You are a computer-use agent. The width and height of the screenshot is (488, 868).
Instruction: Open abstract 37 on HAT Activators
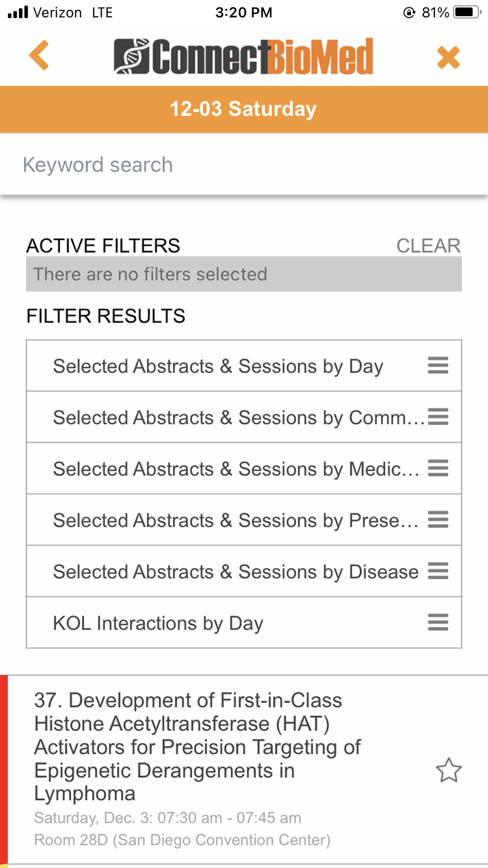(x=197, y=747)
